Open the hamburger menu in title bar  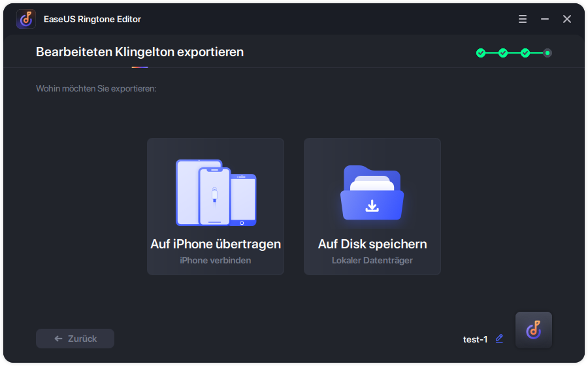pyautogui.click(x=523, y=19)
